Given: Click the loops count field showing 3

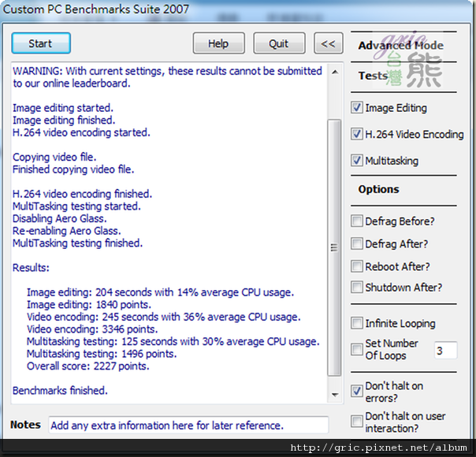Looking at the screenshot, I should point(445,351).
